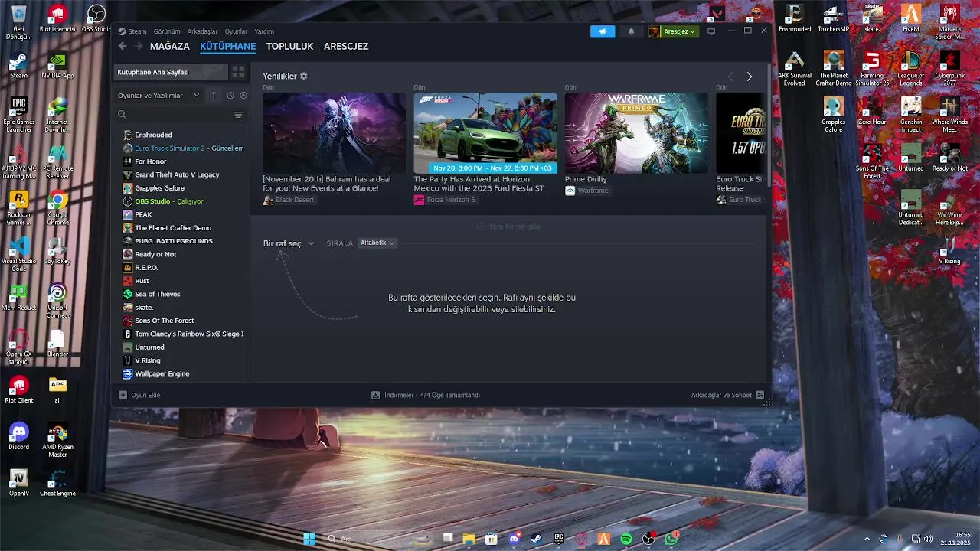The height and width of the screenshot is (551, 980).
Task: Open Arkadaşlar ve Sohbet friends list
Action: (x=727, y=395)
